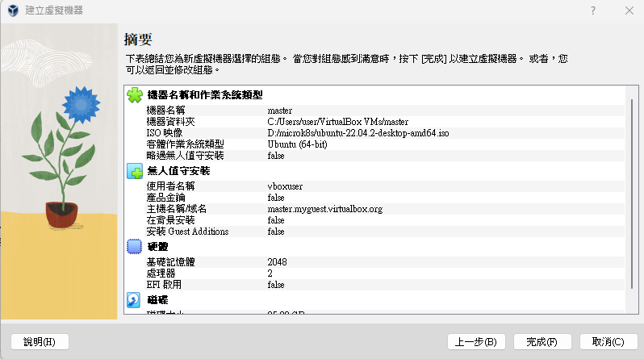Select the 客體作業系統類型 row label
Image resolution: width=644 pixels, height=359 pixels.
tap(186, 144)
